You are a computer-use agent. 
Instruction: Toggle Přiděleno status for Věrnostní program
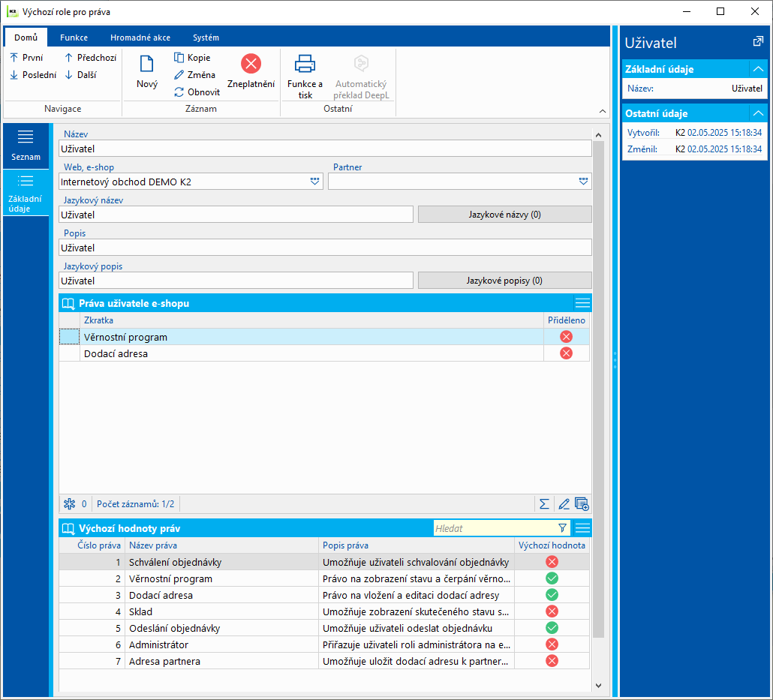[x=566, y=337]
